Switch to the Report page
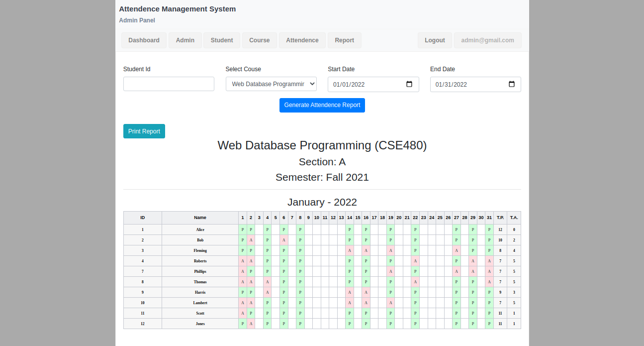This screenshot has width=644, height=346. coord(345,40)
